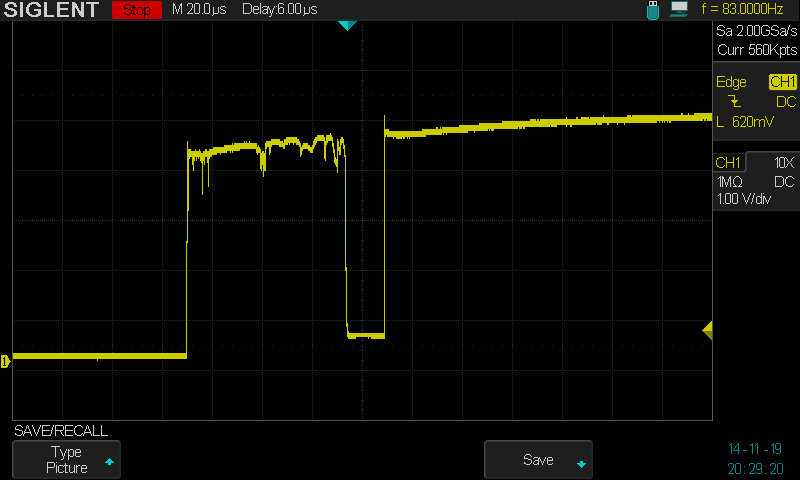This screenshot has height=480, width=800.
Task: Open the Type Picture selection menu
Action: [x=67, y=460]
